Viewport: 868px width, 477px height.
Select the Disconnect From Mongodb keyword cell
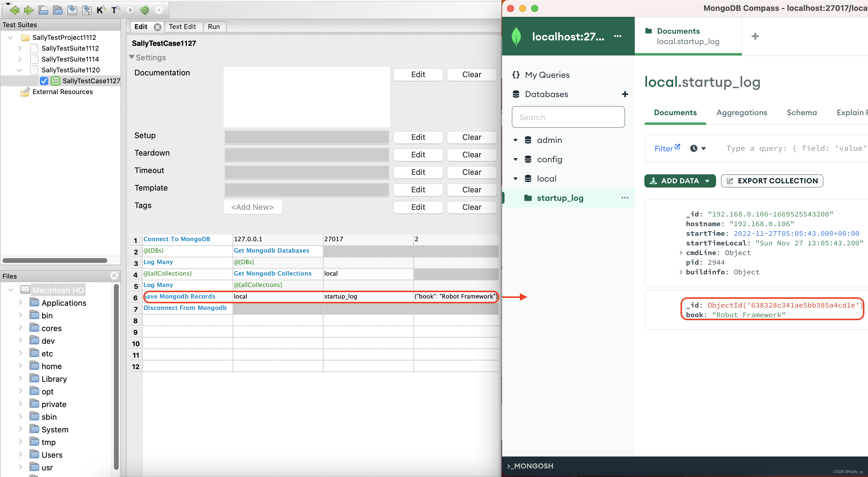[x=187, y=308]
